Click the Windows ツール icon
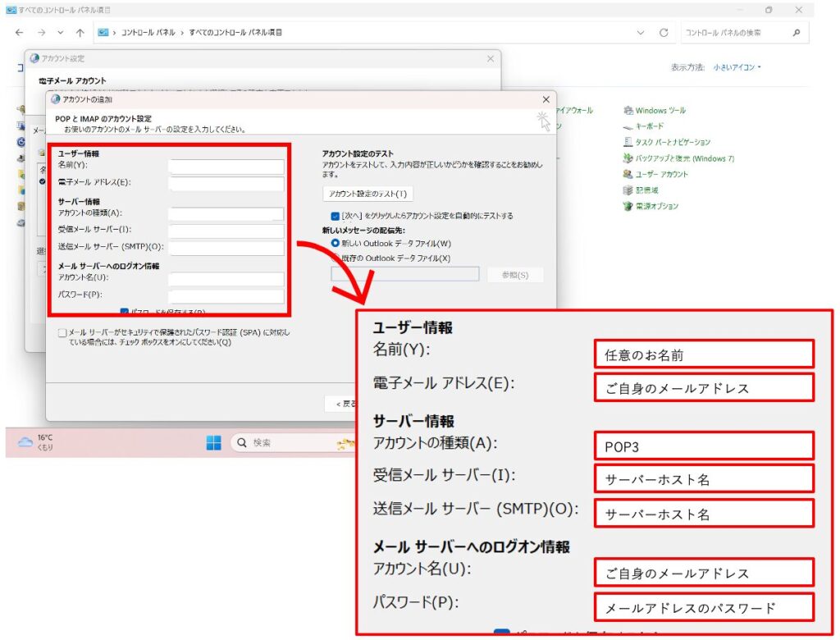 coord(628,111)
